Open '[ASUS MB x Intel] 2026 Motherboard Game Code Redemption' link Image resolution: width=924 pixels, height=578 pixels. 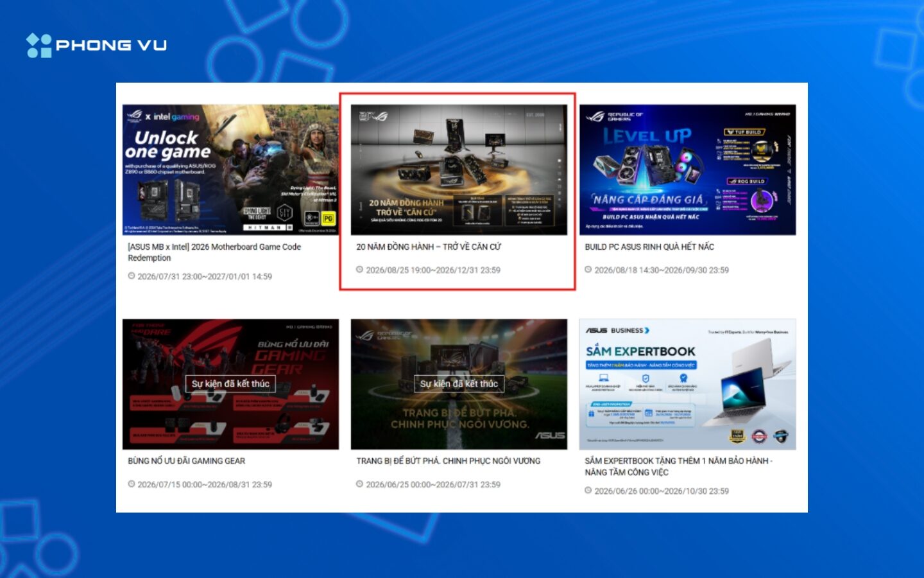214,252
